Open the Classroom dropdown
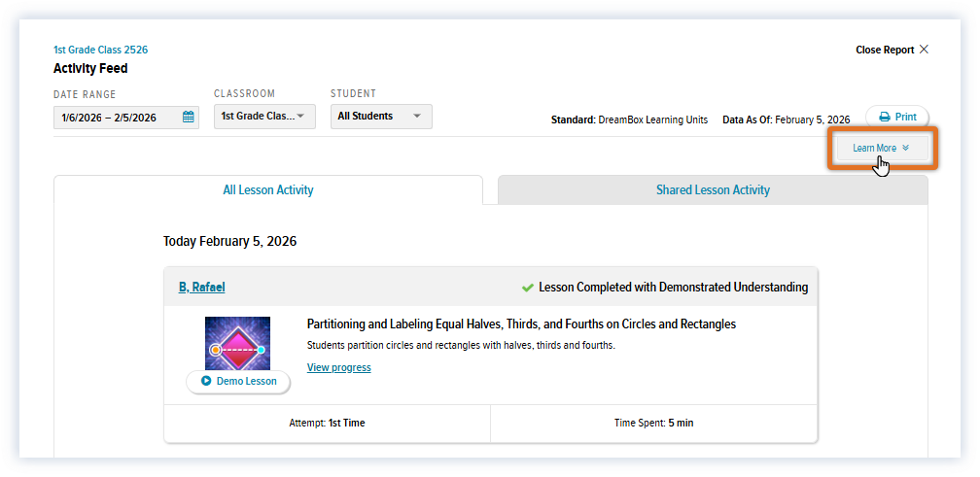This screenshot has height=477, width=980. tap(264, 117)
